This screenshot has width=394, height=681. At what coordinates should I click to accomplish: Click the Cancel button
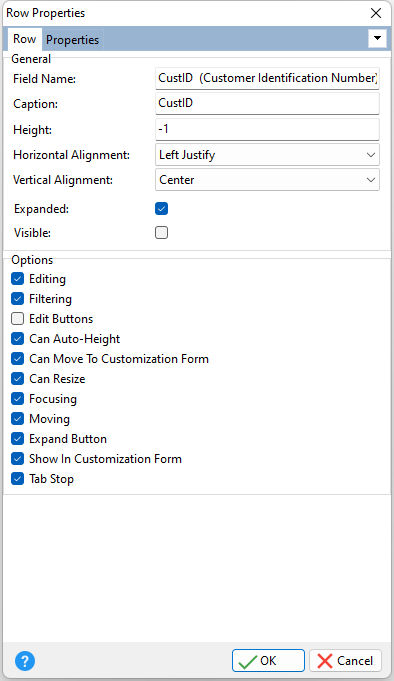pos(345,661)
